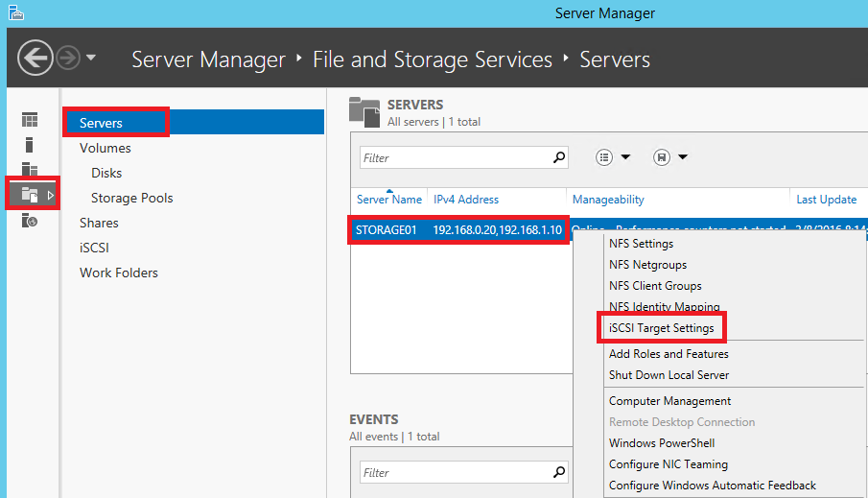Open the saved queries icon
868x498 pixels.
pos(662,157)
